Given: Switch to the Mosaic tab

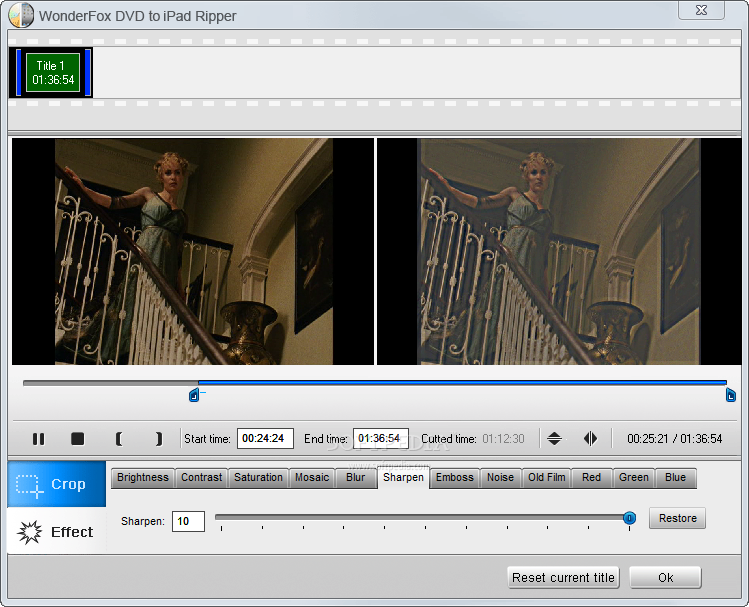Looking at the screenshot, I should point(312,478).
